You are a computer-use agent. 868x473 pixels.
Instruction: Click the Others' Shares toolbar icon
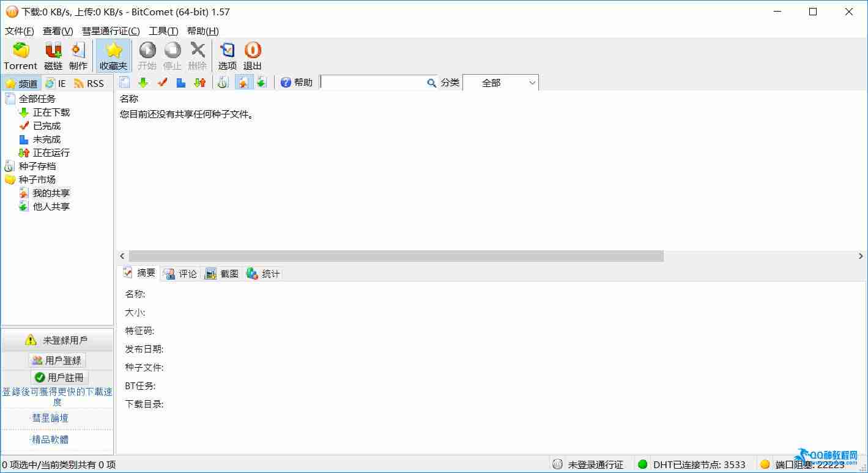click(x=261, y=83)
